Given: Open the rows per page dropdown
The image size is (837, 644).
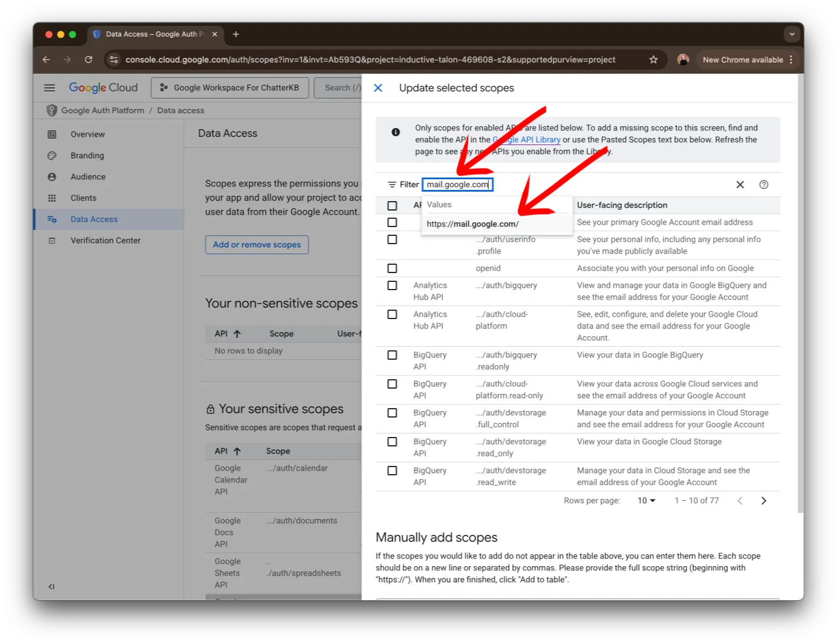Looking at the screenshot, I should [646, 501].
